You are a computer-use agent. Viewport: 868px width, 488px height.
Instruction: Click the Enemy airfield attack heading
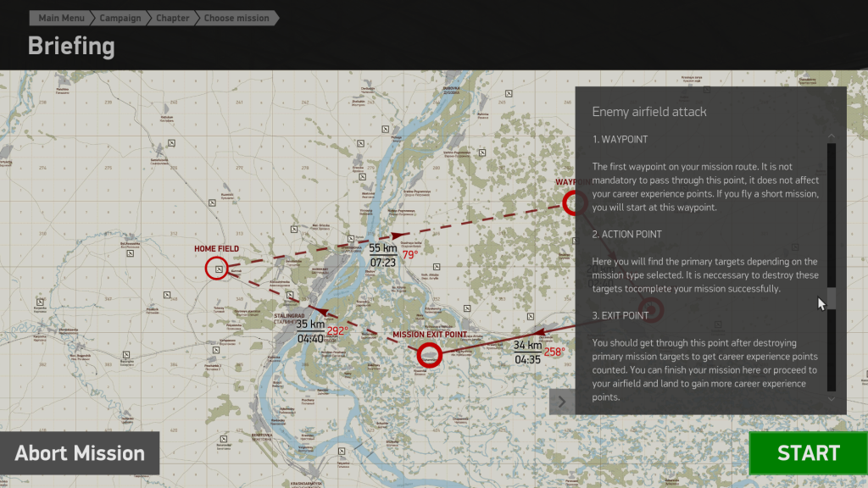649,112
